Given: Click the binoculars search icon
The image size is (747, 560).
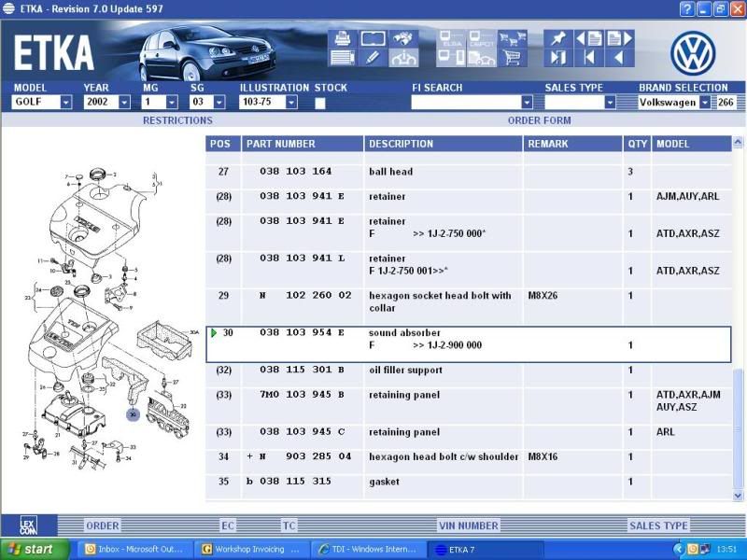Looking at the screenshot, I should pos(403,38).
